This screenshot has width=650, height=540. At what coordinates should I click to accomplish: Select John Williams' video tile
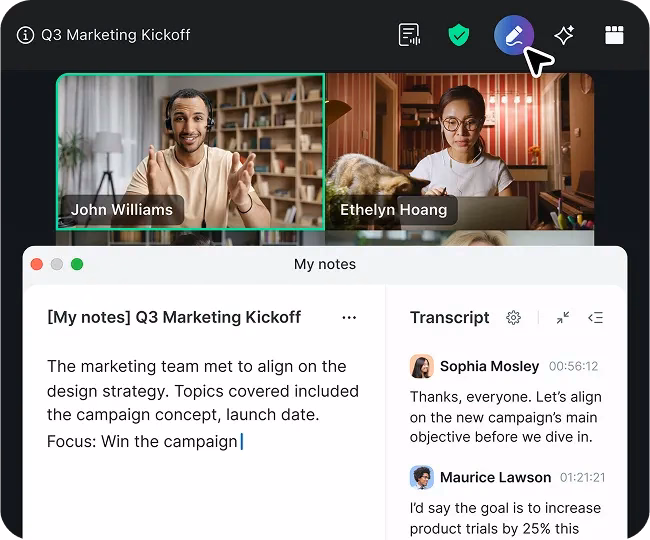(x=190, y=150)
